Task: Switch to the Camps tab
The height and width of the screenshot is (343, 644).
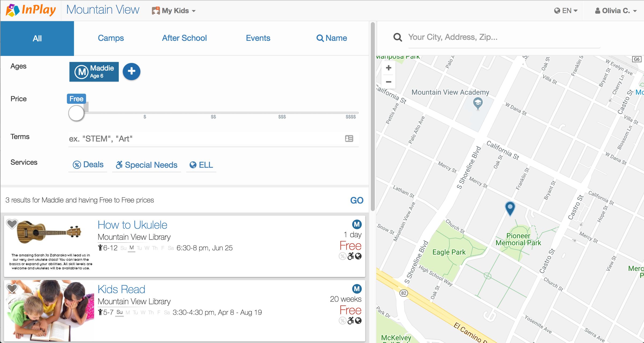Action: tap(111, 38)
